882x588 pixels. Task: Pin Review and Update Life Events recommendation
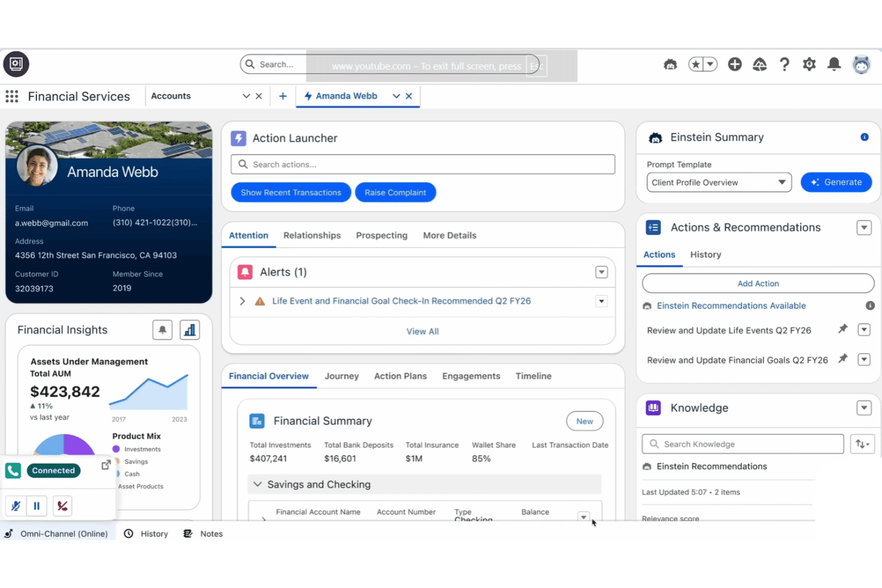point(843,329)
